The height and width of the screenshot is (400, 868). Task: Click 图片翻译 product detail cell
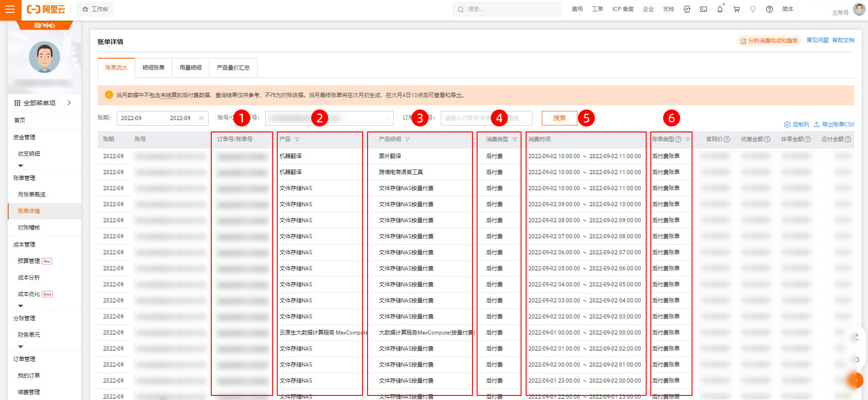[x=390, y=156]
